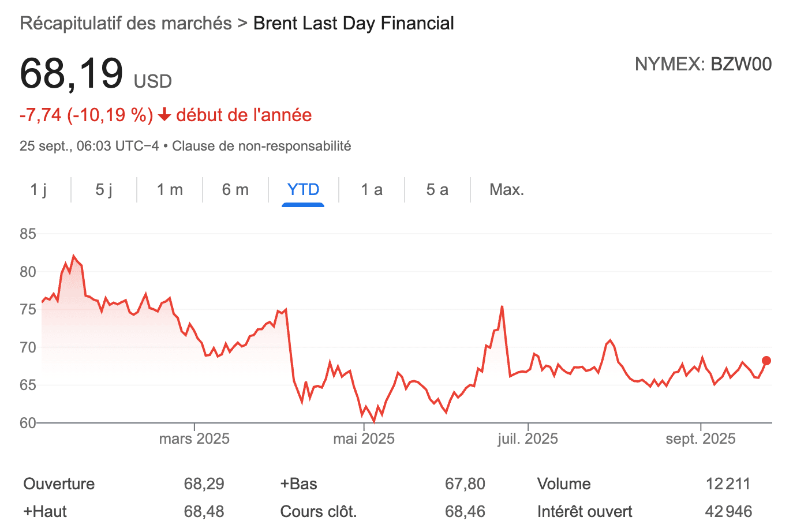Choose the 6 m range tab
The image size is (793, 532).
pyautogui.click(x=235, y=190)
